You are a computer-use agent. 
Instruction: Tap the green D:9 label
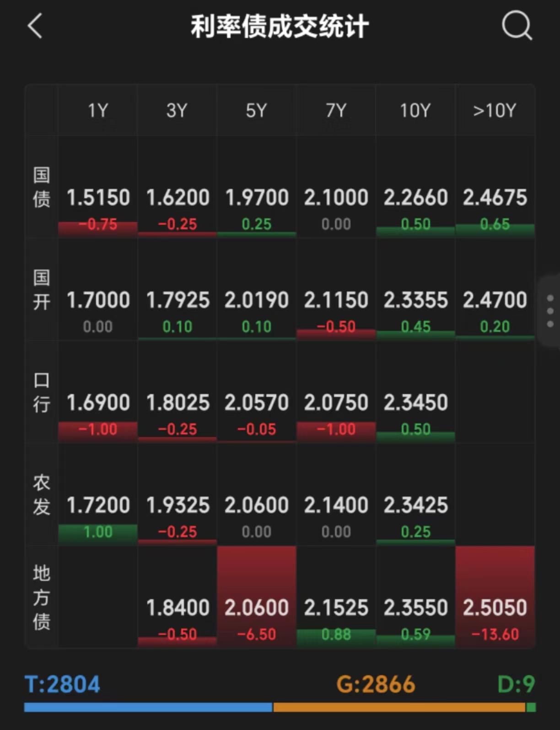point(516,684)
